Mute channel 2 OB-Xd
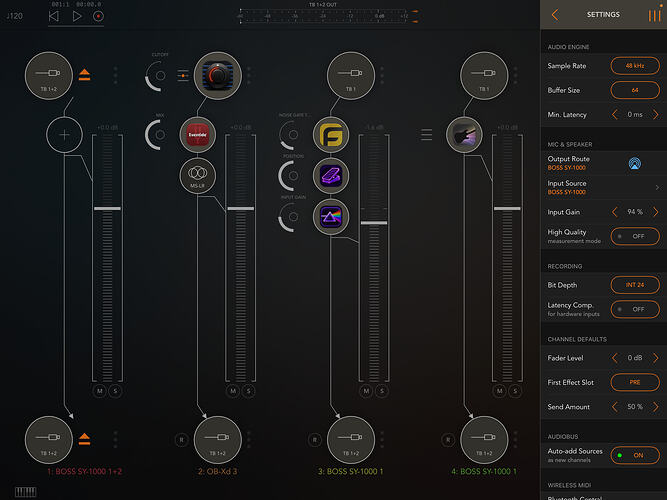The height and width of the screenshot is (500, 667). pos(233,391)
